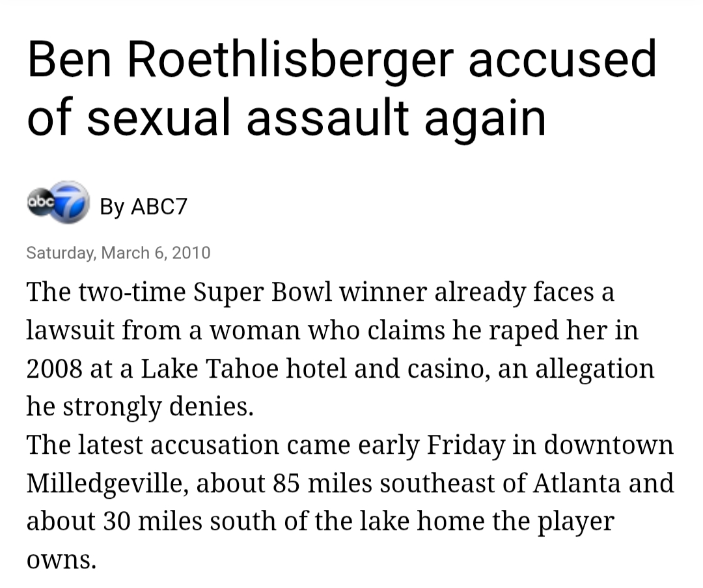Click the ABC7 logo icon

[x=58, y=202]
